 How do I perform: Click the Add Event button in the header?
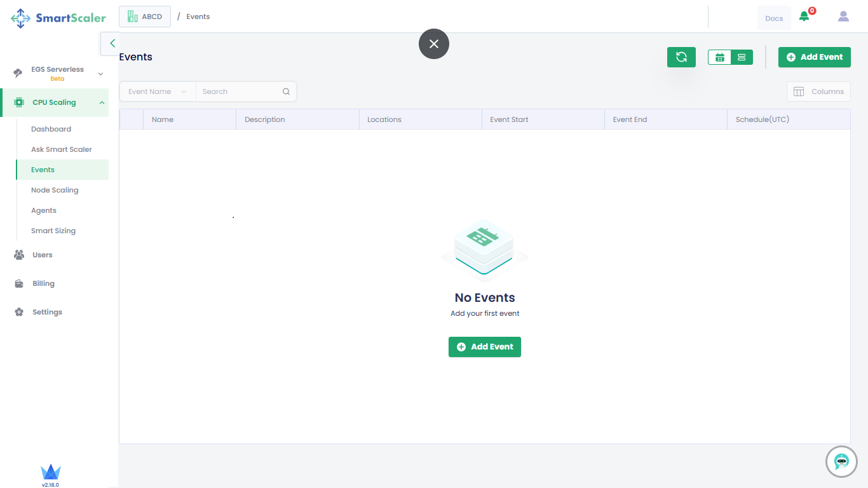814,57
